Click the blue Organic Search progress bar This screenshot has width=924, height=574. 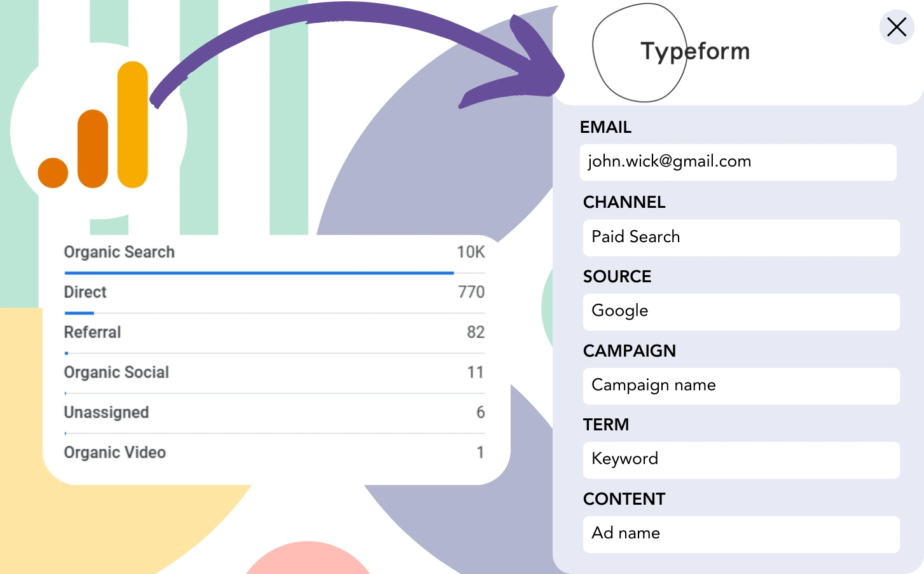(x=259, y=273)
